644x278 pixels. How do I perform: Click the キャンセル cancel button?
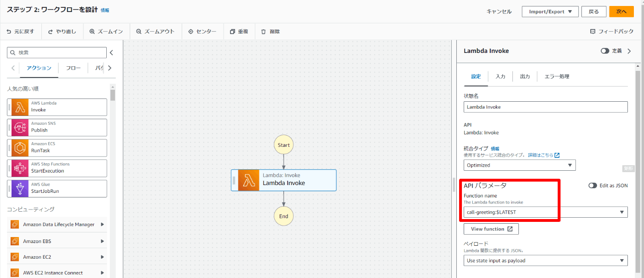[499, 12]
